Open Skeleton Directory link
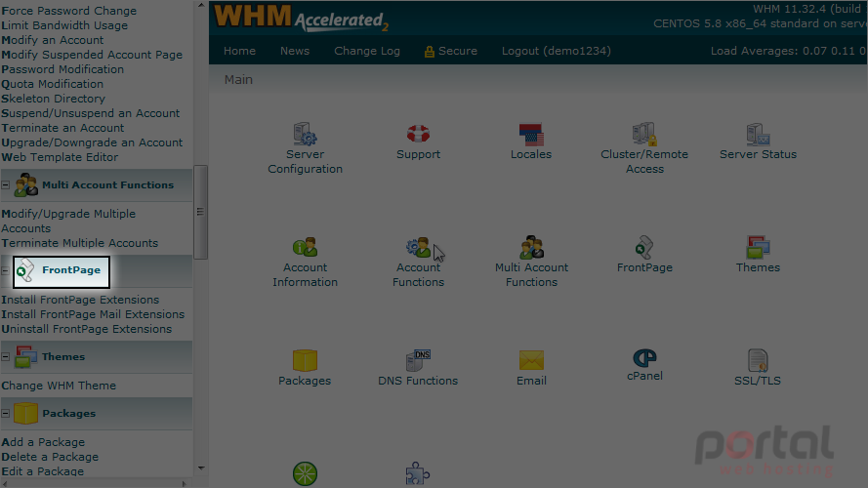This screenshot has width=868, height=488. pyautogui.click(x=53, y=99)
